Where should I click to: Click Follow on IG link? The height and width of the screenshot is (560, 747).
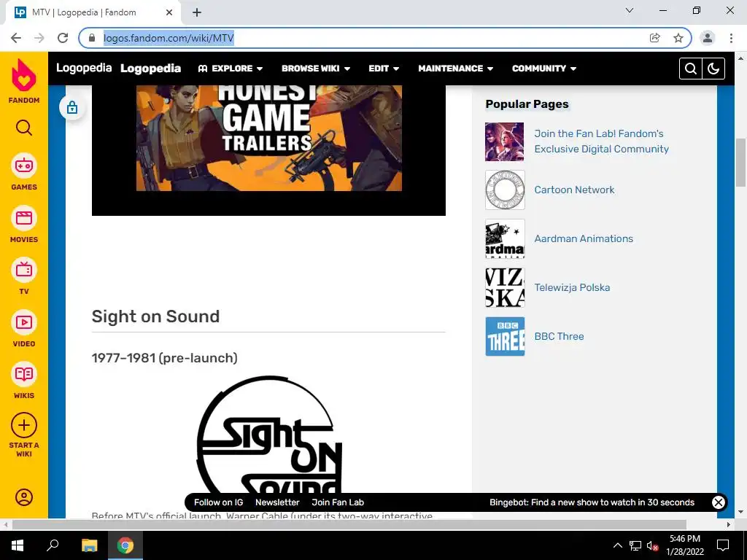218,502
